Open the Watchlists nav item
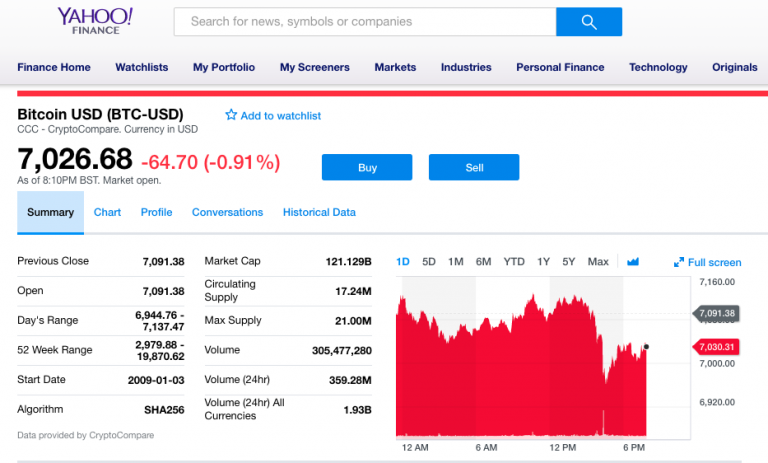Screen dimensions: 768x463 142,67
